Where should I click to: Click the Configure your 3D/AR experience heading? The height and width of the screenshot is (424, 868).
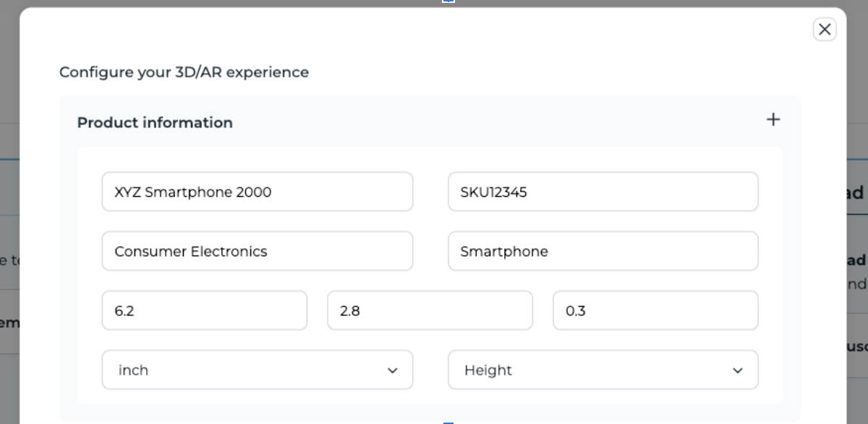click(184, 72)
